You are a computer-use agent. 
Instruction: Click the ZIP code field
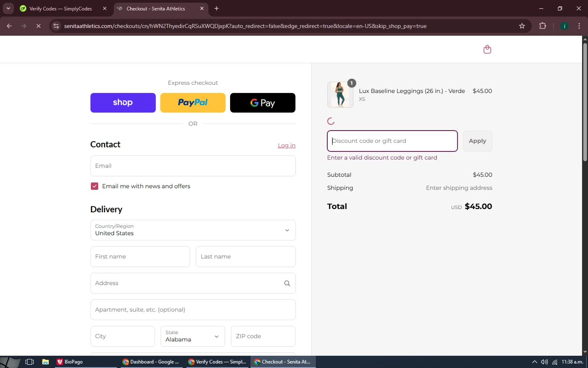(263, 336)
